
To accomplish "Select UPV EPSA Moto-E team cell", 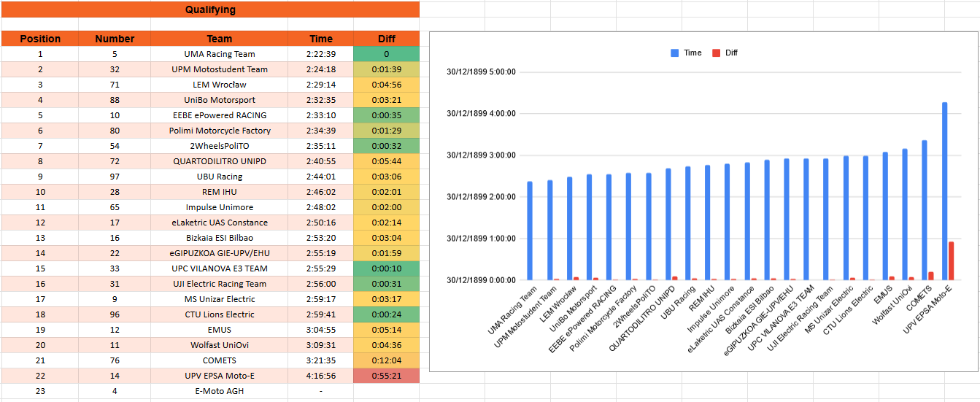I will pos(220,376).
